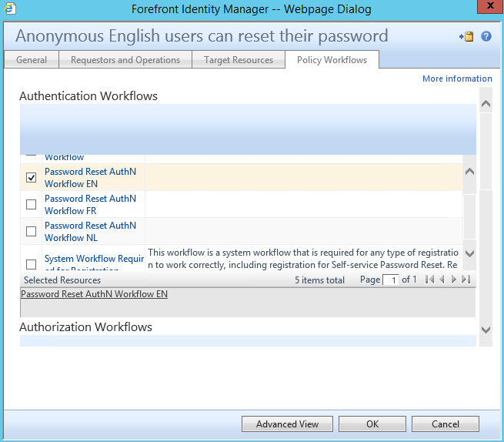Image resolution: width=504 pixels, height=442 pixels.
Task: Open Password Reset AuthN Workflow EN link
Action: [90, 178]
